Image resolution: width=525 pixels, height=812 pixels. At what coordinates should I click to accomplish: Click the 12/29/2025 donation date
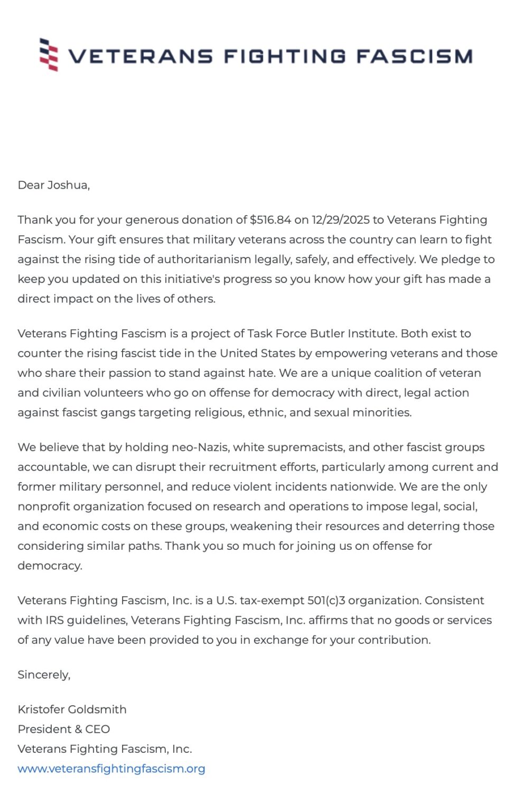point(340,219)
